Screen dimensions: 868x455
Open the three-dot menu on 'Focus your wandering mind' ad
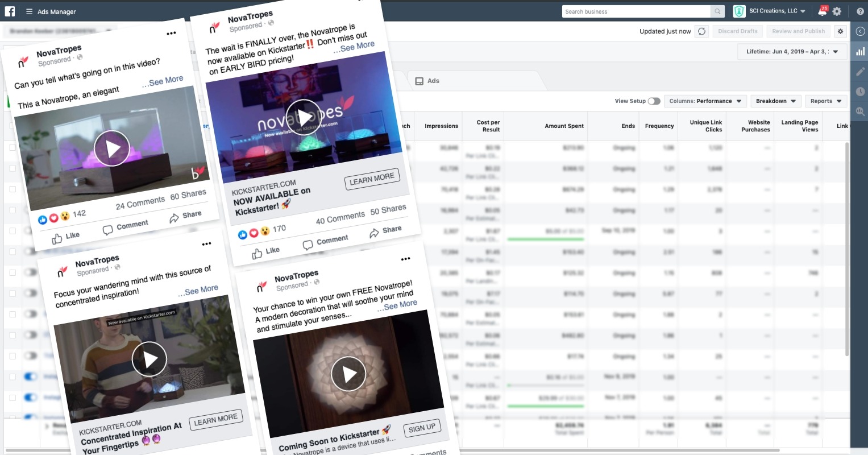point(206,244)
